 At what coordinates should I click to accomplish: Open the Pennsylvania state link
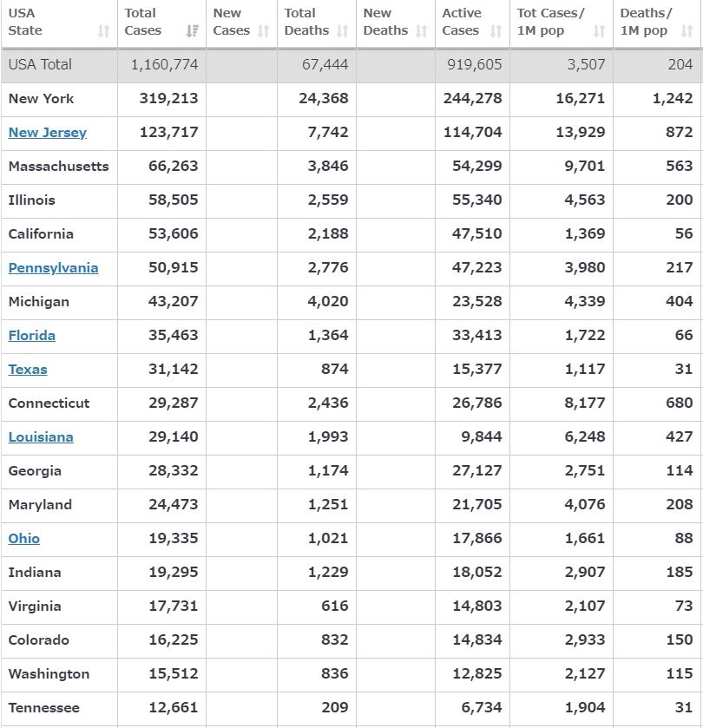pos(53,268)
